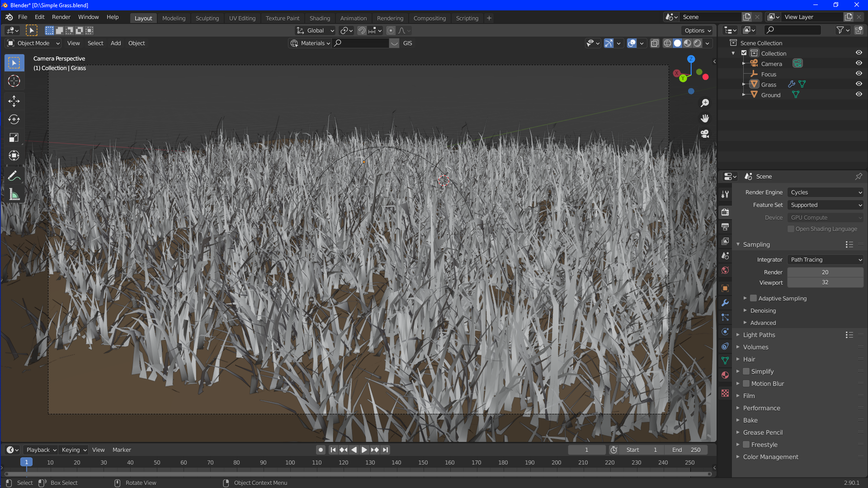Switch to the Shading workspace tab
The height and width of the screenshot is (488, 868).
click(x=320, y=18)
